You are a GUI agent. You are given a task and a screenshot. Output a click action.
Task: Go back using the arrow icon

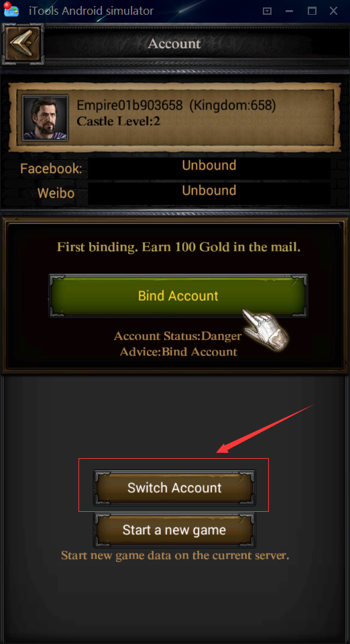click(23, 44)
